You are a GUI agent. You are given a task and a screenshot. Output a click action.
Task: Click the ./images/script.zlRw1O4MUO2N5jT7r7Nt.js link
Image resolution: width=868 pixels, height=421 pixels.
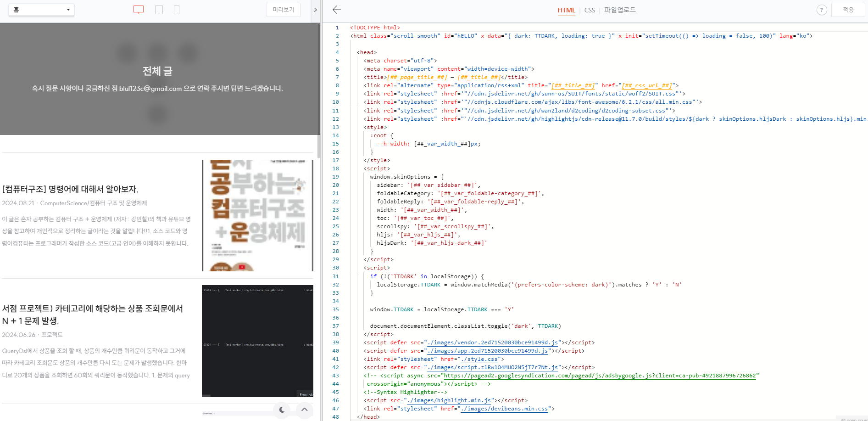(x=493, y=367)
